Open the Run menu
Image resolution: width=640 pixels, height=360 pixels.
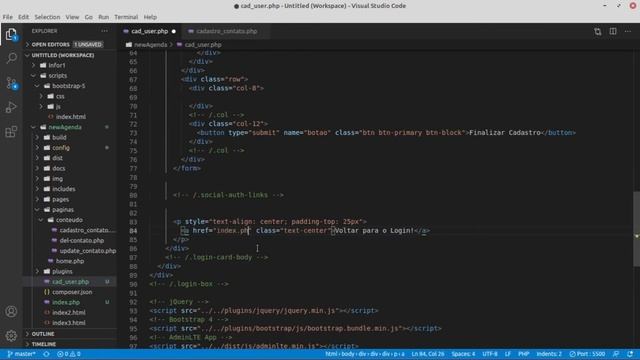[x=104, y=17]
